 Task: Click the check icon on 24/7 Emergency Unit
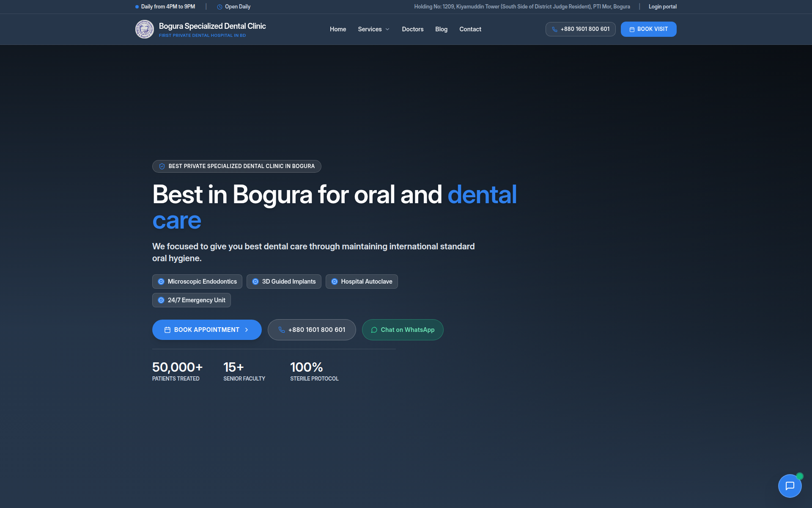click(x=161, y=300)
